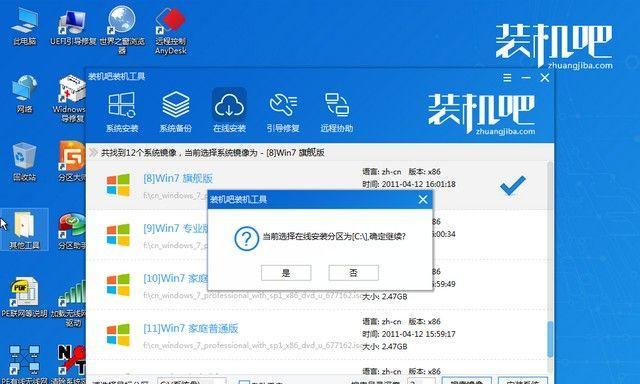
Task: Click the blue checkmark on [8]Win7 row
Action: coord(513,185)
